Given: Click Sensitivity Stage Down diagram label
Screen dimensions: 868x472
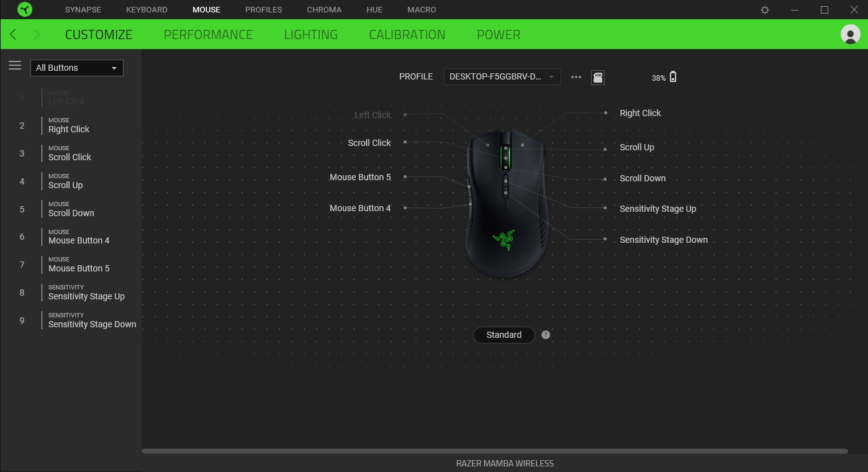Looking at the screenshot, I should point(664,240).
